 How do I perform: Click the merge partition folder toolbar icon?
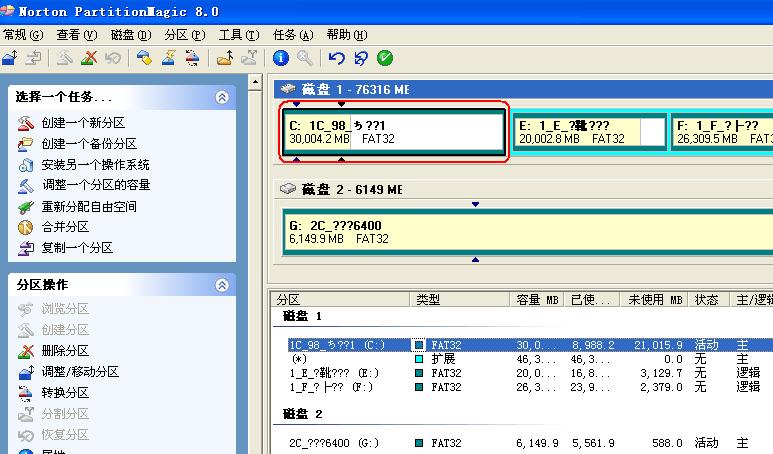coord(225,58)
